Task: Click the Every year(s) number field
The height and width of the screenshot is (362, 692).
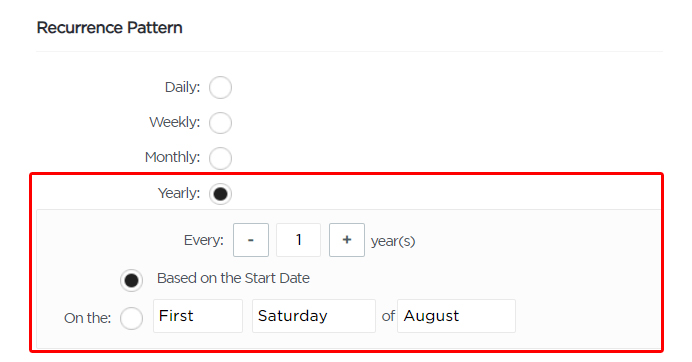Action: tap(298, 240)
